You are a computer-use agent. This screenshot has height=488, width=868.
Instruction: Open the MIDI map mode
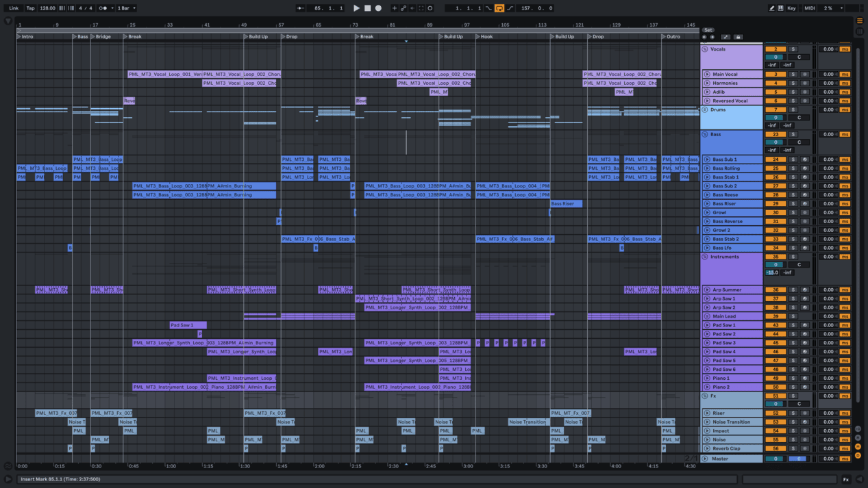[809, 8]
